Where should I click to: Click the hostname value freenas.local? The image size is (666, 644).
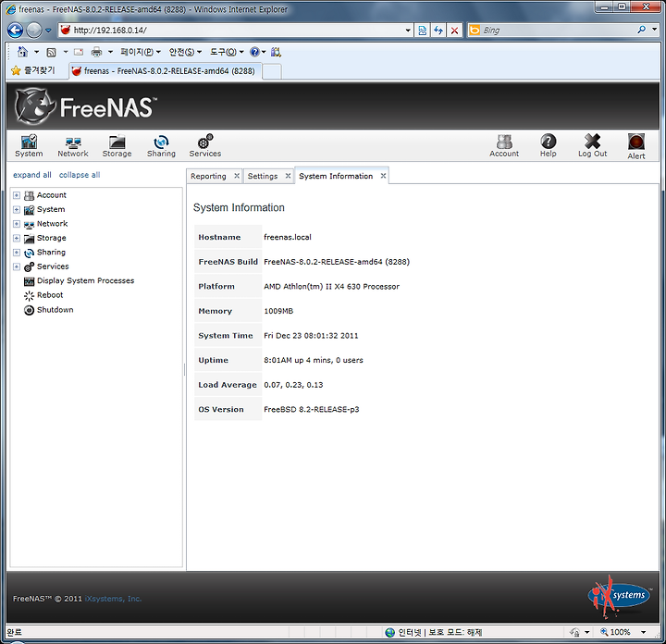tap(288, 237)
